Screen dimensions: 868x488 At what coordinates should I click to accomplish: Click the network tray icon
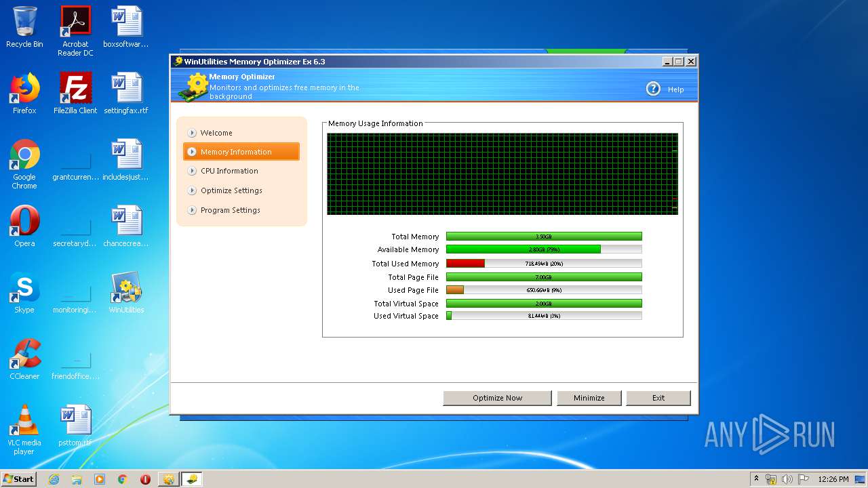tap(771, 479)
